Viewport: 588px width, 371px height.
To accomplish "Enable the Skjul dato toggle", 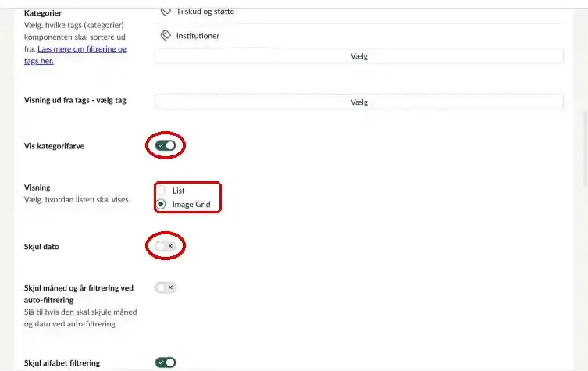I will pos(166,246).
